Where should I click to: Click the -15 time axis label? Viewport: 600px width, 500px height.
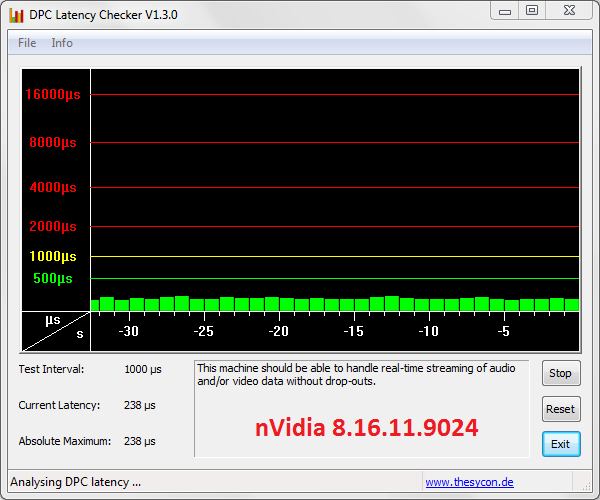(x=354, y=331)
